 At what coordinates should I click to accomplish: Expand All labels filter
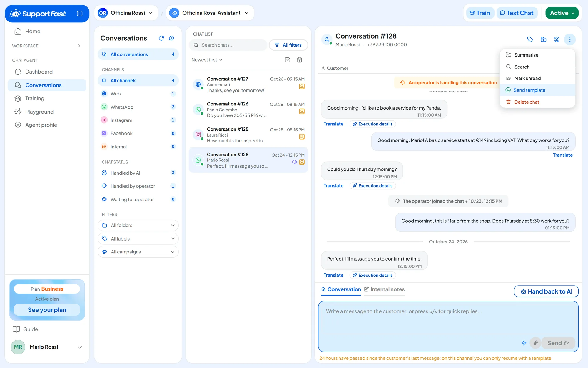point(138,238)
